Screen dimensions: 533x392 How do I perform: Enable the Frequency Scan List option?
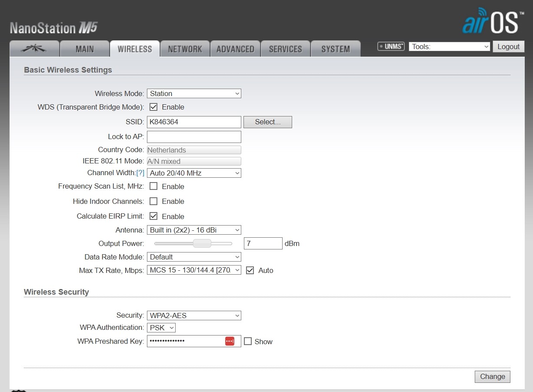click(x=153, y=186)
